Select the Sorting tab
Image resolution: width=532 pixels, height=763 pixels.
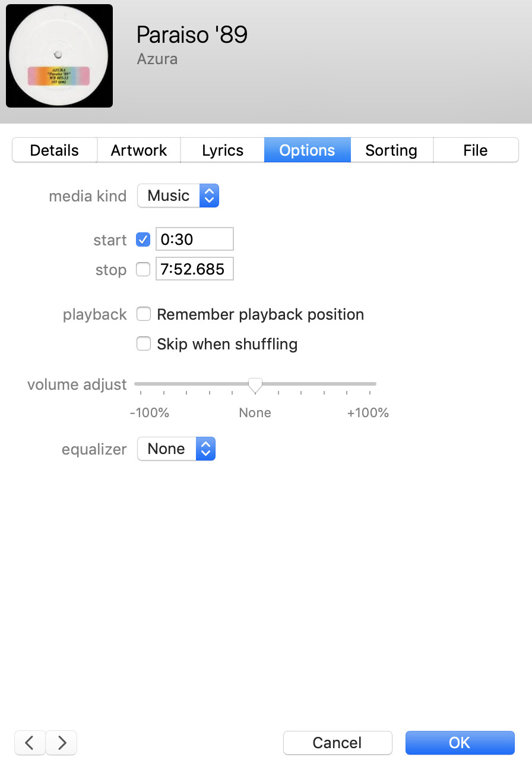[x=391, y=150]
